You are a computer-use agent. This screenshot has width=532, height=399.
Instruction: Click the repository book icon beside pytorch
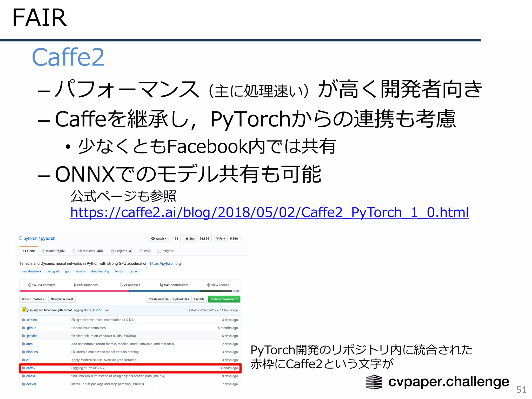coord(21,238)
